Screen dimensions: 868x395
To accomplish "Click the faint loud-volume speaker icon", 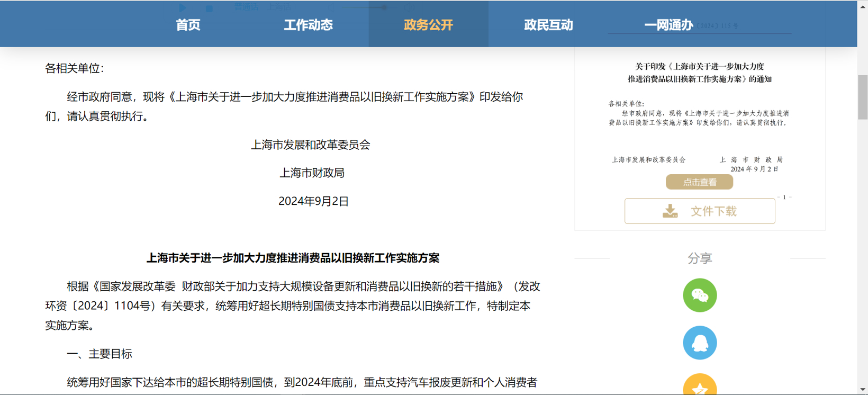I will pos(409,7).
